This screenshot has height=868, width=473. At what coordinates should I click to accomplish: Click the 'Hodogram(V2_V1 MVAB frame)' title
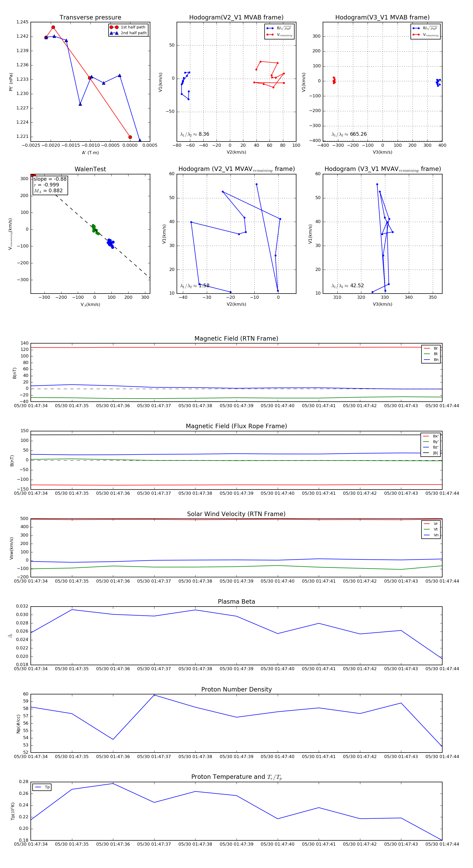tap(236, 18)
